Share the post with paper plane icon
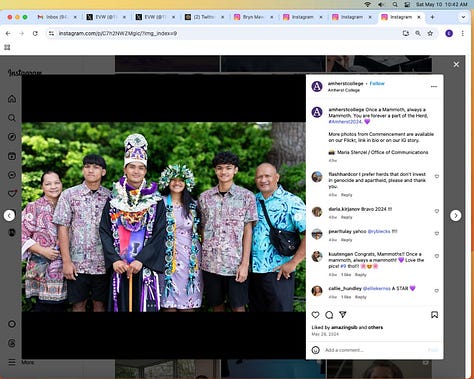Viewport: 474px width, 379px height. click(x=343, y=315)
